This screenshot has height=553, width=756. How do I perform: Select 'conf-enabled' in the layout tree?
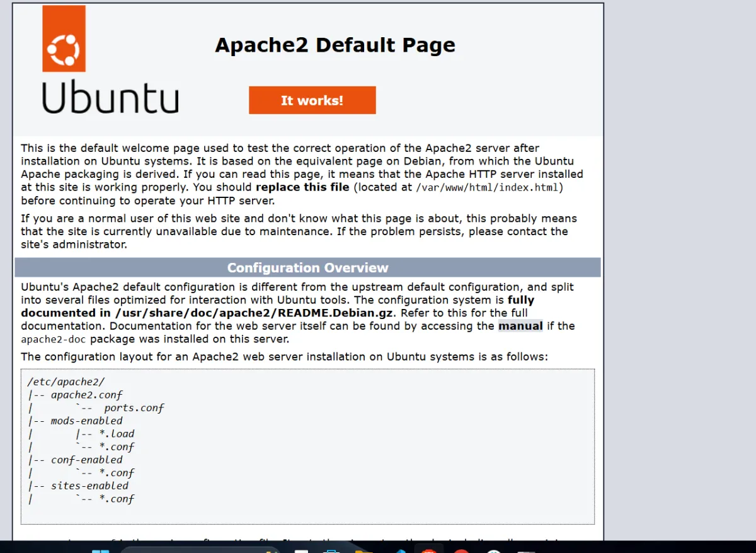[x=87, y=460]
